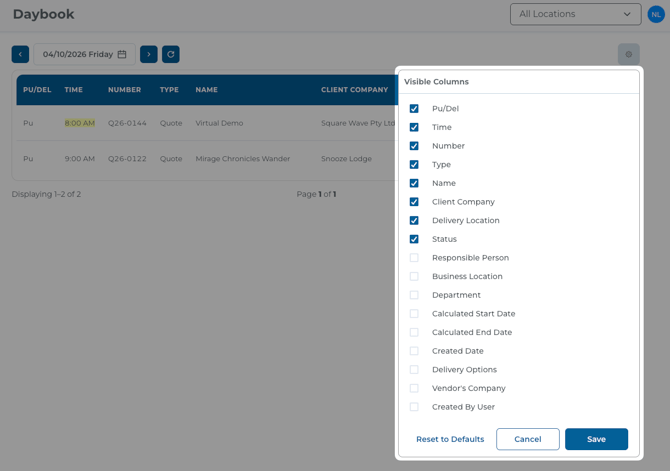Click the Cancel button
This screenshot has height=471, width=670.
coord(528,439)
